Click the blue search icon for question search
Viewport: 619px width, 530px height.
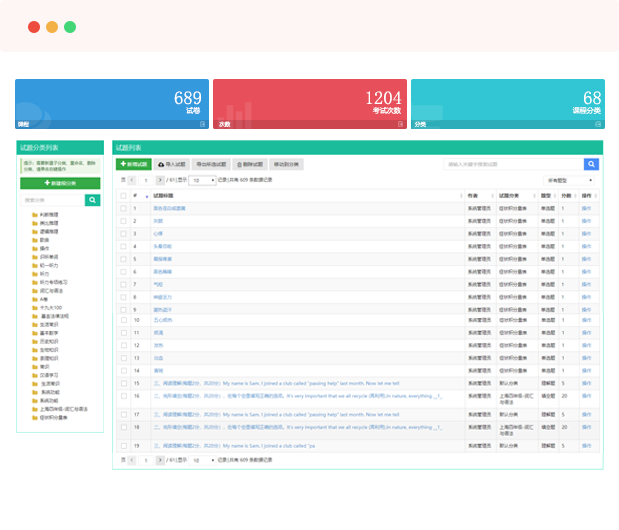(x=591, y=164)
